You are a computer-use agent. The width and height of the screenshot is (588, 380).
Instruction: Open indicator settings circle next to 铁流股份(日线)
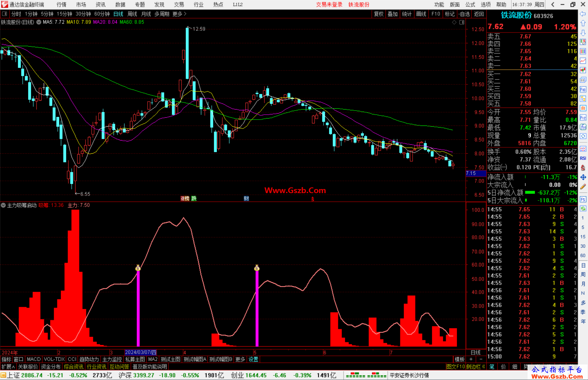tap(39, 22)
